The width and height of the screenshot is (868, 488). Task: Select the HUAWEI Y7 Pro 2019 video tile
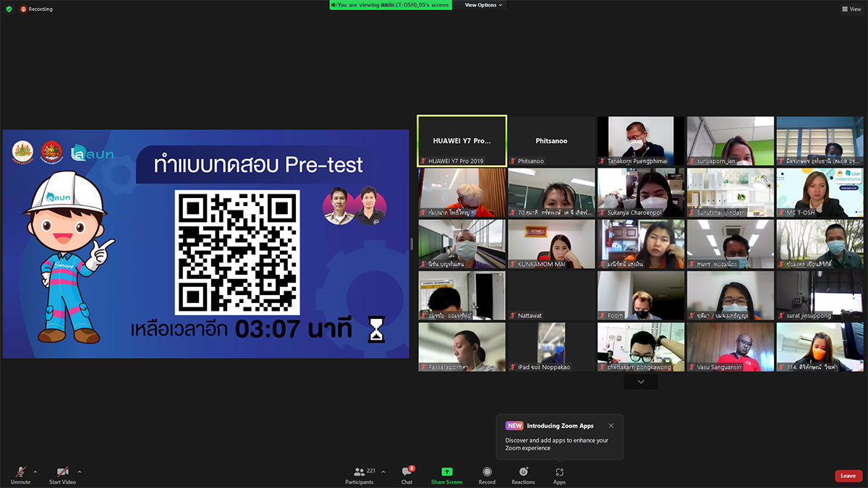pos(462,141)
